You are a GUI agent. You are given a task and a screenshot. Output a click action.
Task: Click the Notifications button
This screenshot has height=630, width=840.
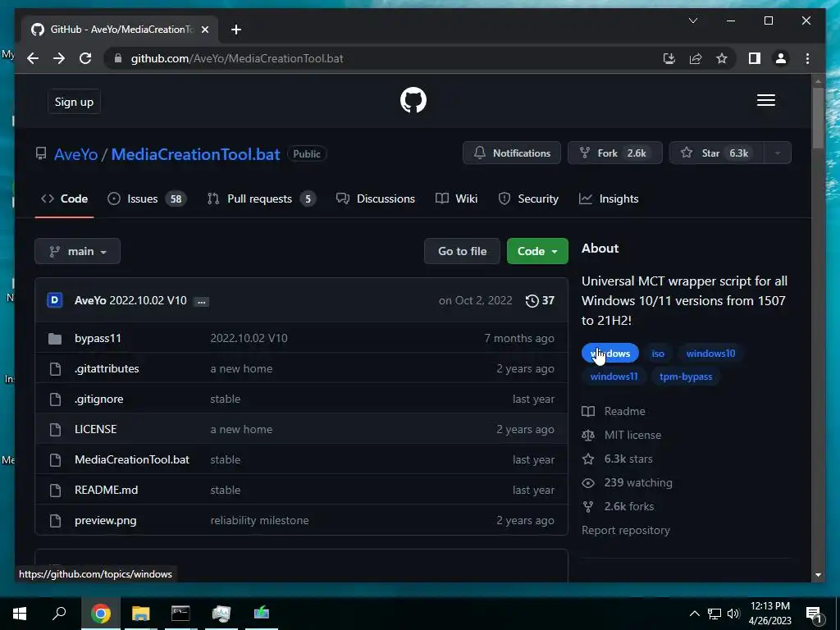click(512, 153)
